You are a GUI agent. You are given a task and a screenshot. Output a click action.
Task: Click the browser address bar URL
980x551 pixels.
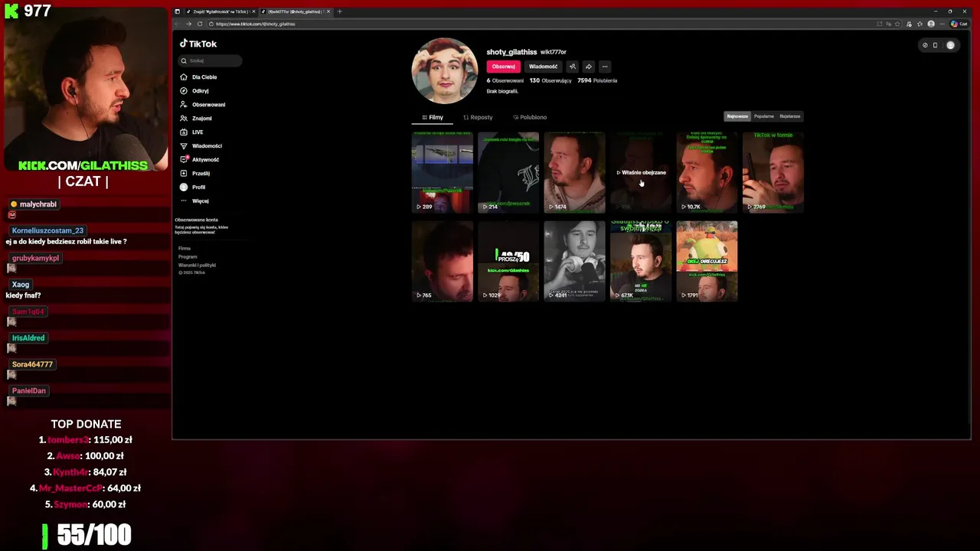(x=256, y=24)
